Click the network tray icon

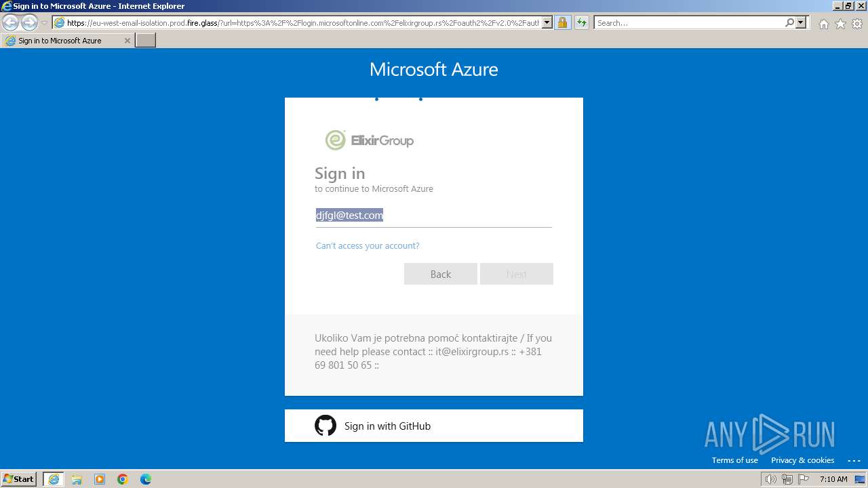coord(787,479)
